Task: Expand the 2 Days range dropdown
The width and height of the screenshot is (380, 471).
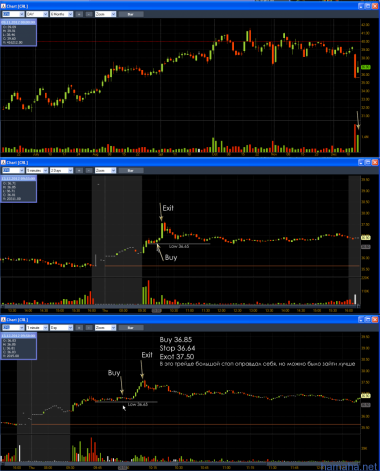Action: 61,171
